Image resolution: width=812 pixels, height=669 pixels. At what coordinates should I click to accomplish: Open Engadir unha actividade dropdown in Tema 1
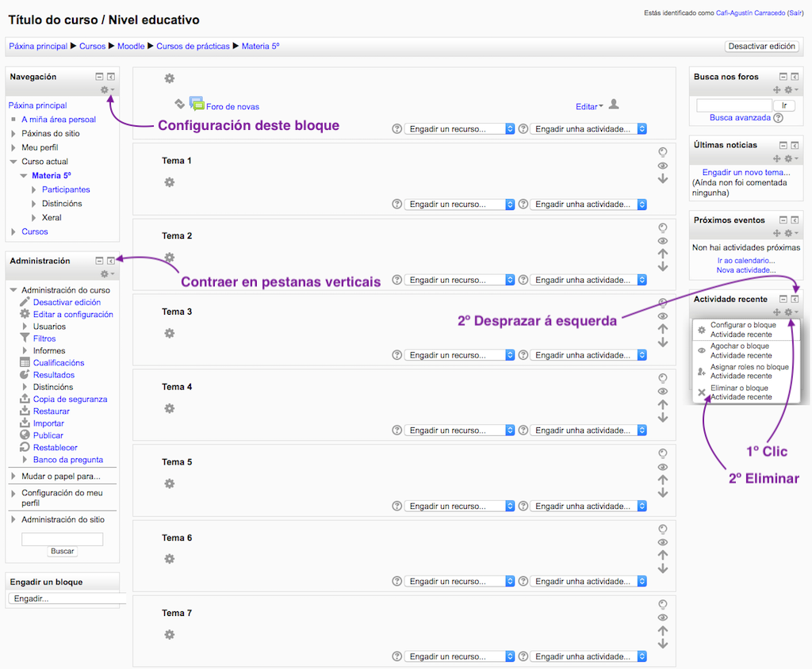[x=588, y=205]
